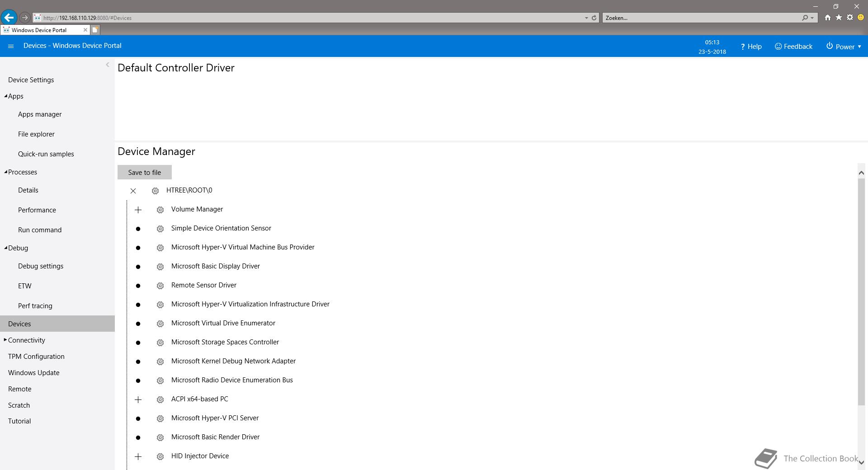This screenshot has width=868, height=470.
Task: Click gear icon for Microsoft Hyper-V PCI Server
Action: (160, 418)
